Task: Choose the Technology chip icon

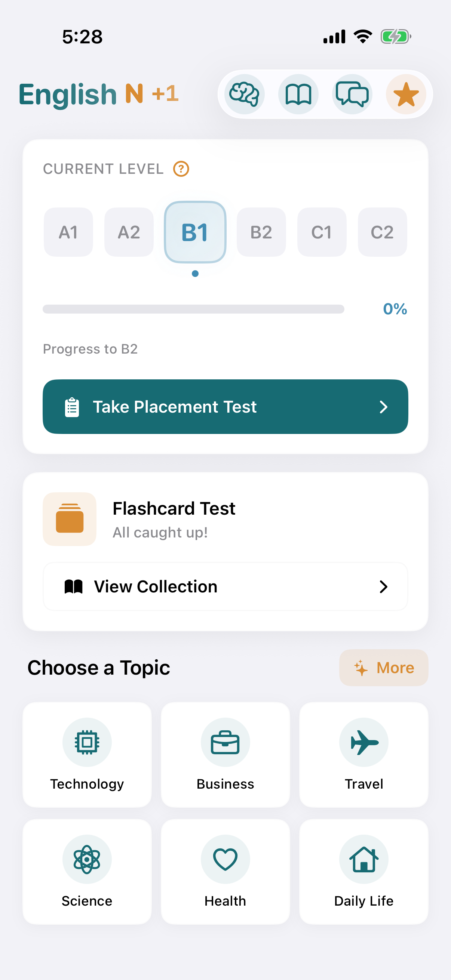Action: 87,742
